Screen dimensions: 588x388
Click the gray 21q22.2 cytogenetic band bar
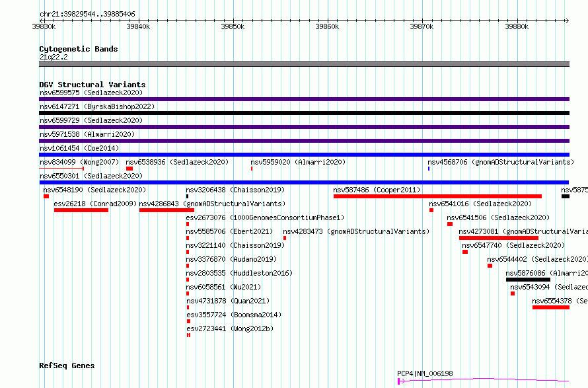coord(304,64)
